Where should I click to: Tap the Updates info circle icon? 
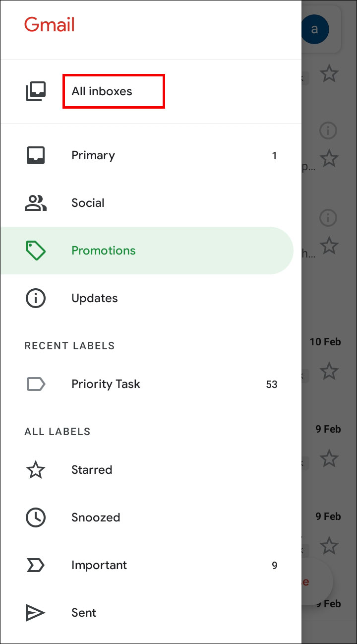tap(36, 298)
